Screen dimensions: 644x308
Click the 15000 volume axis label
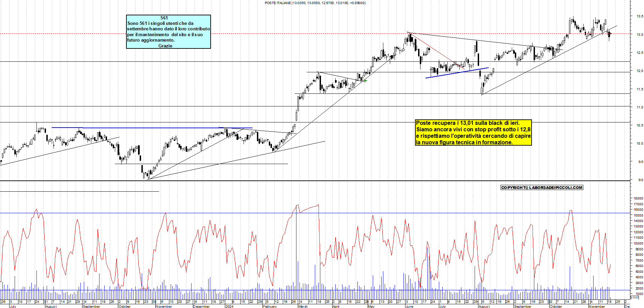click(638, 215)
